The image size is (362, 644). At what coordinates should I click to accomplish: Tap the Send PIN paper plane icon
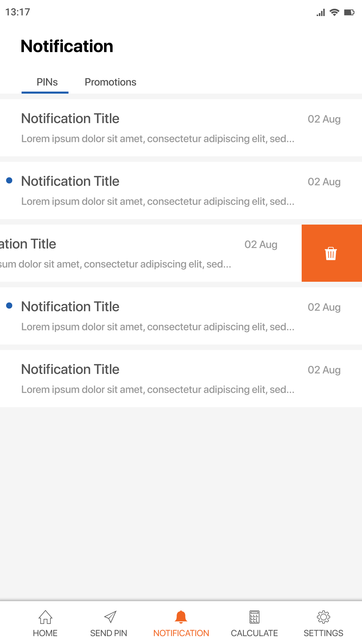(110, 617)
